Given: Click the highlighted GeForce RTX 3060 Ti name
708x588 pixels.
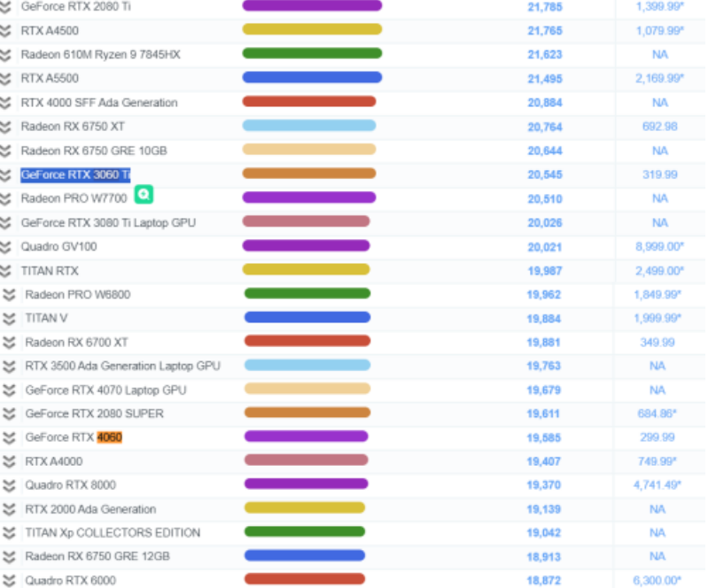Looking at the screenshot, I should [x=75, y=174].
